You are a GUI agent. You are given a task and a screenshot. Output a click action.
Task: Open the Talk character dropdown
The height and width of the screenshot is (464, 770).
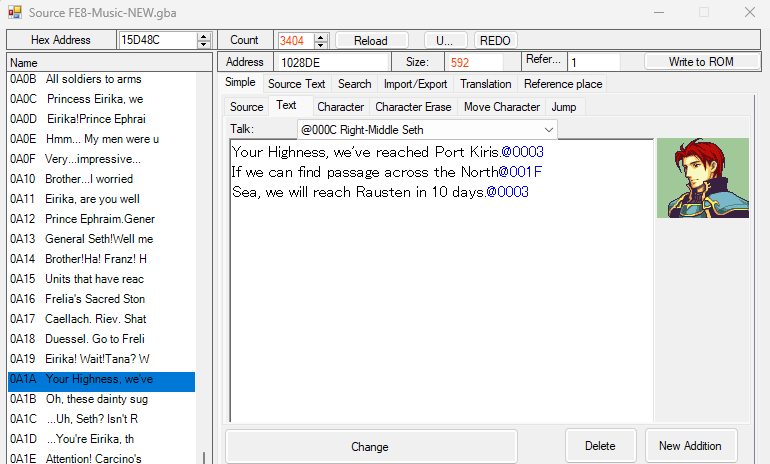tap(548, 129)
